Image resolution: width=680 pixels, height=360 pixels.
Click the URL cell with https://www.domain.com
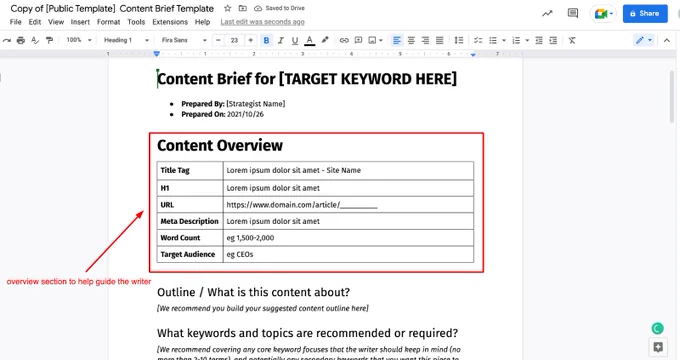pos(348,205)
